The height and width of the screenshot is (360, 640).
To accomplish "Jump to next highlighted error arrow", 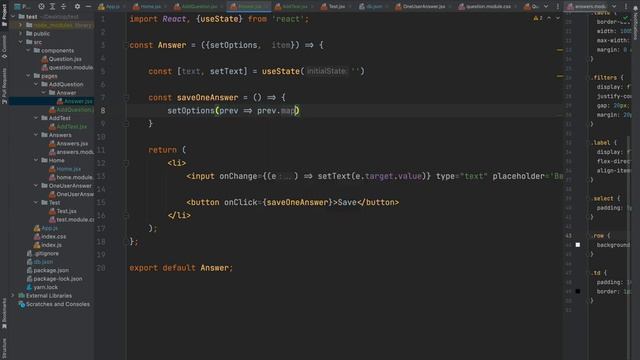I will (558, 18).
